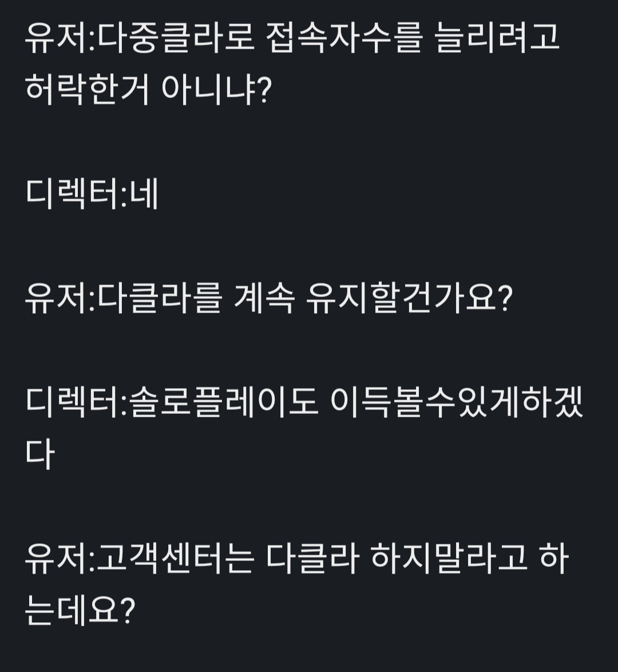Click the text "는데요?" on the last line
Image resolution: width=618 pixels, height=672 pixels.
[x=80, y=610]
